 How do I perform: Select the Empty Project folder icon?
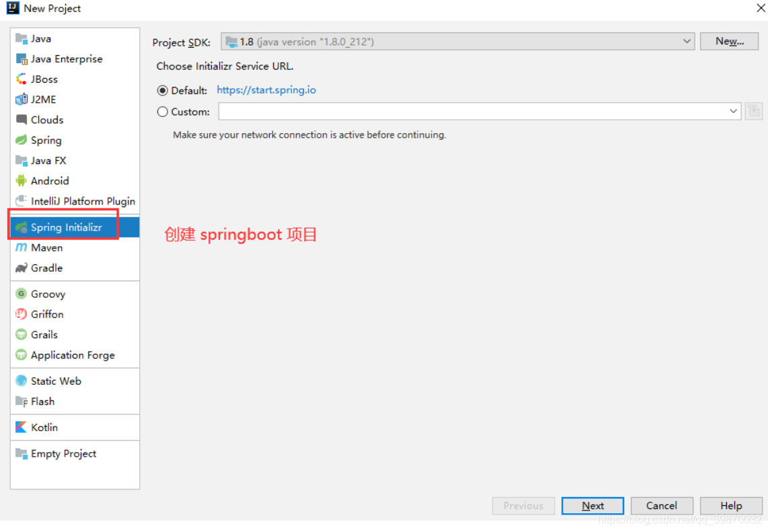pyautogui.click(x=21, y=453)
